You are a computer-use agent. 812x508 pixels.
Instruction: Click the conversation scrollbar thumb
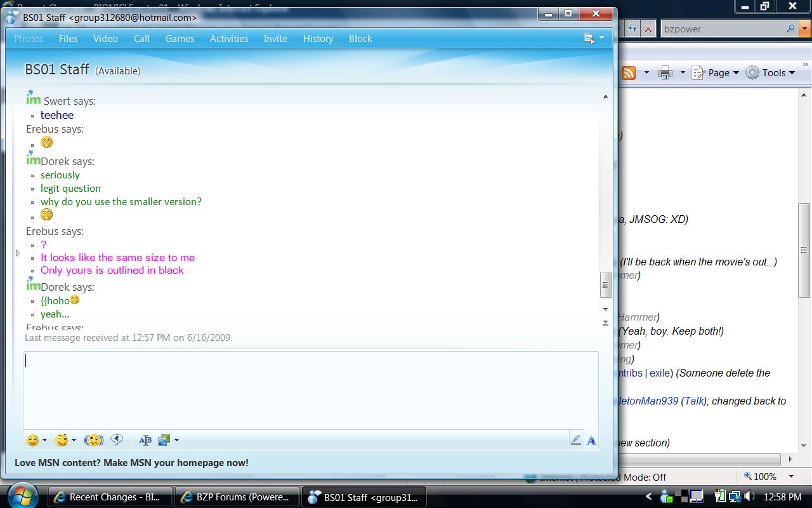click(x=605, y=285)
